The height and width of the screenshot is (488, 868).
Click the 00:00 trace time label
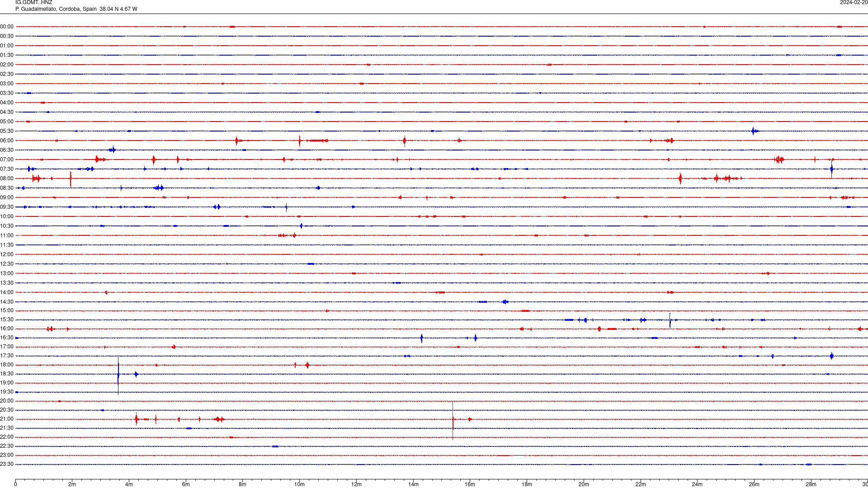click(7, 27)
